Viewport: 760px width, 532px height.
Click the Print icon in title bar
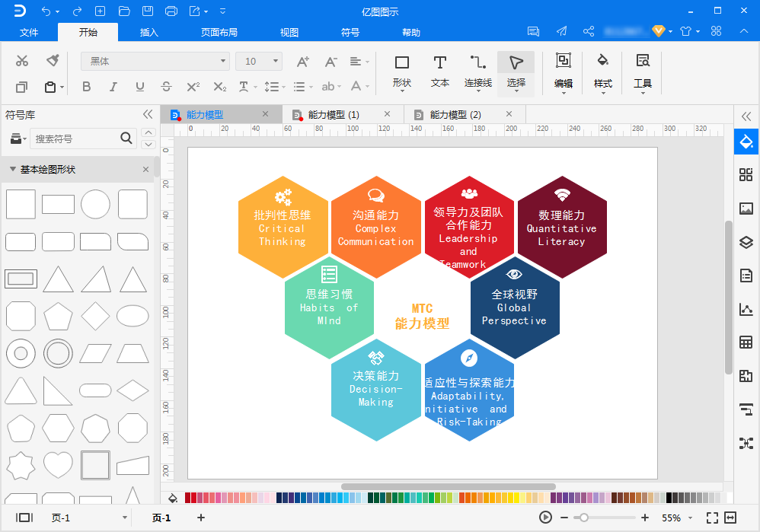171,11
